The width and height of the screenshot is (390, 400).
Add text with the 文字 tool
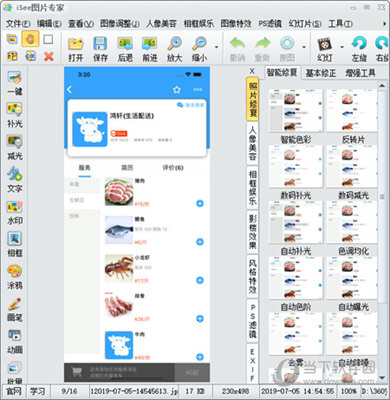click(15, 180)
